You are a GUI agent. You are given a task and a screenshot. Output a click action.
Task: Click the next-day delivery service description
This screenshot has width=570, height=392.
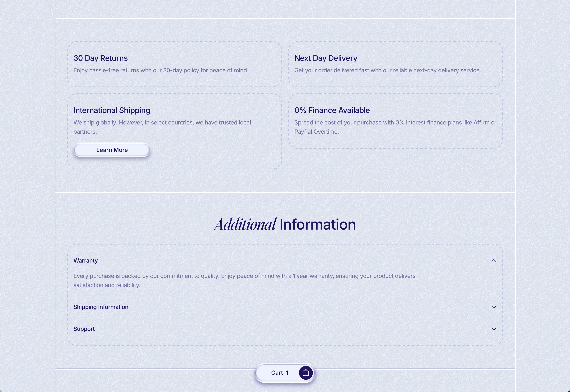388,71
